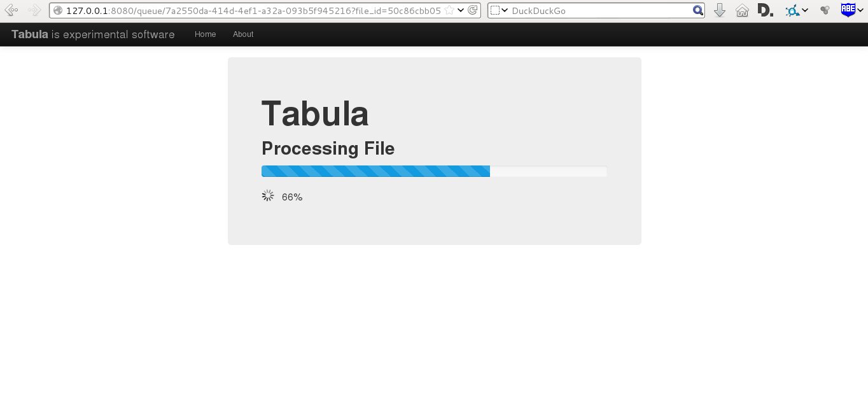Bookmark this page with the star icon

point(449,10)
